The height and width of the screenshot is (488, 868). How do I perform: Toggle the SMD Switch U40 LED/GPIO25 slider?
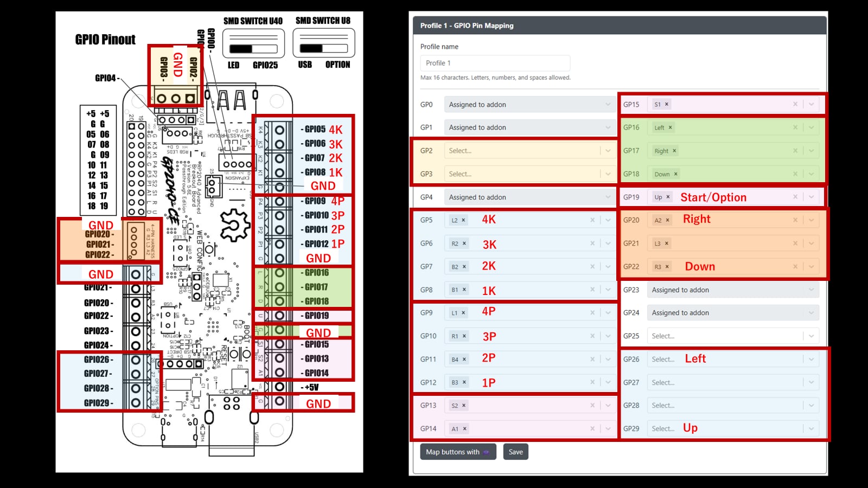253,49
